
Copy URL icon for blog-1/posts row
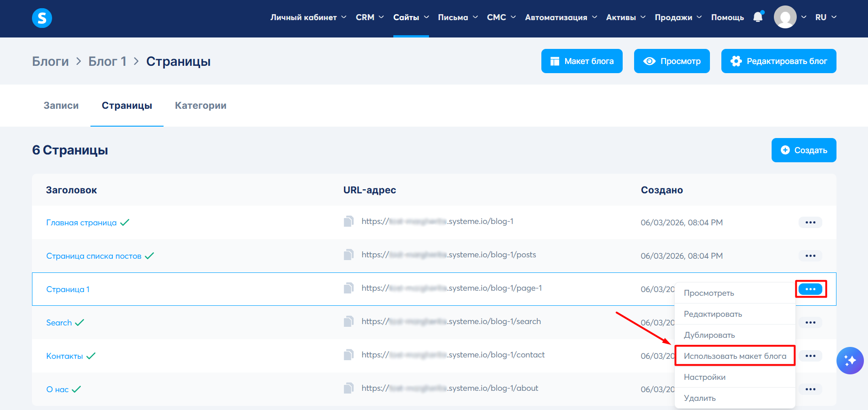349,255
